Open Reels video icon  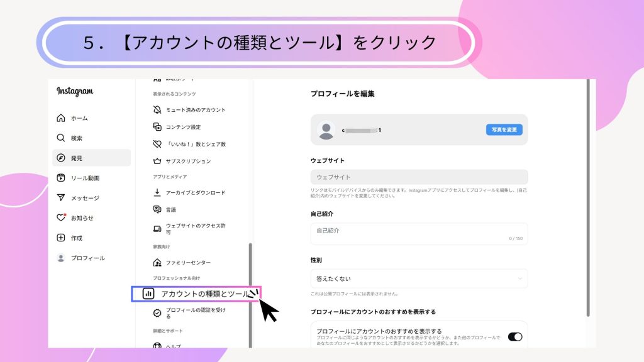[61, 178]
